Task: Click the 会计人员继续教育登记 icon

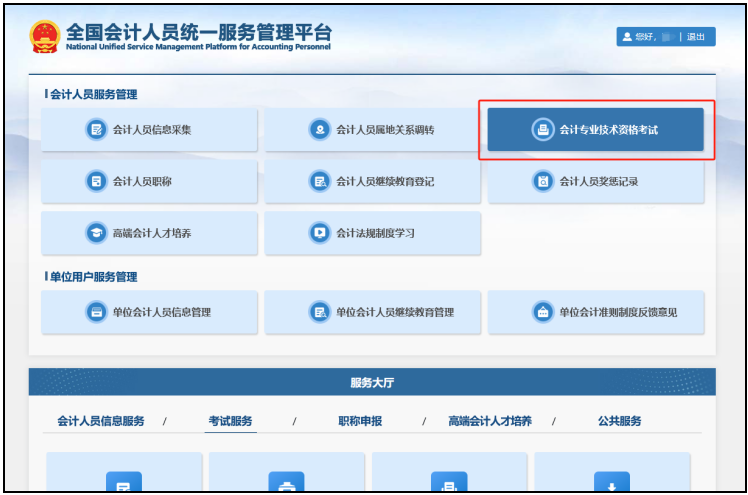Action: [x=319, y=181]
